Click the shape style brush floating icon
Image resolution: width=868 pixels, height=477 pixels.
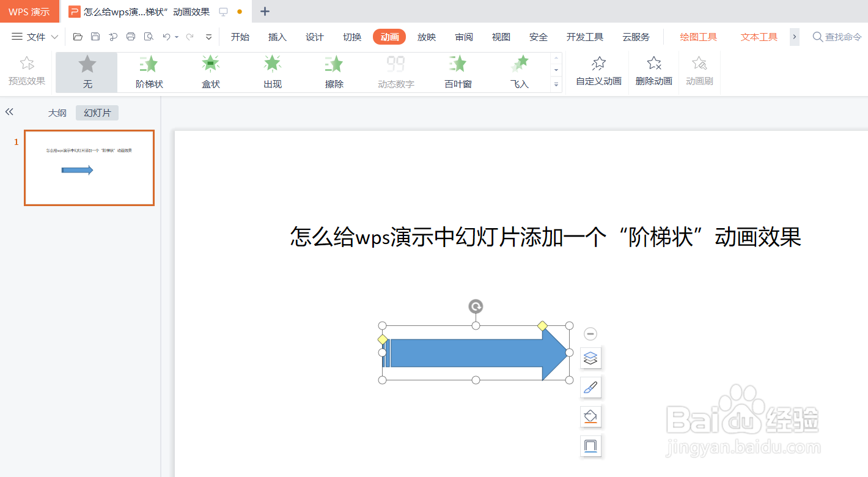click(x=590, y=387)
